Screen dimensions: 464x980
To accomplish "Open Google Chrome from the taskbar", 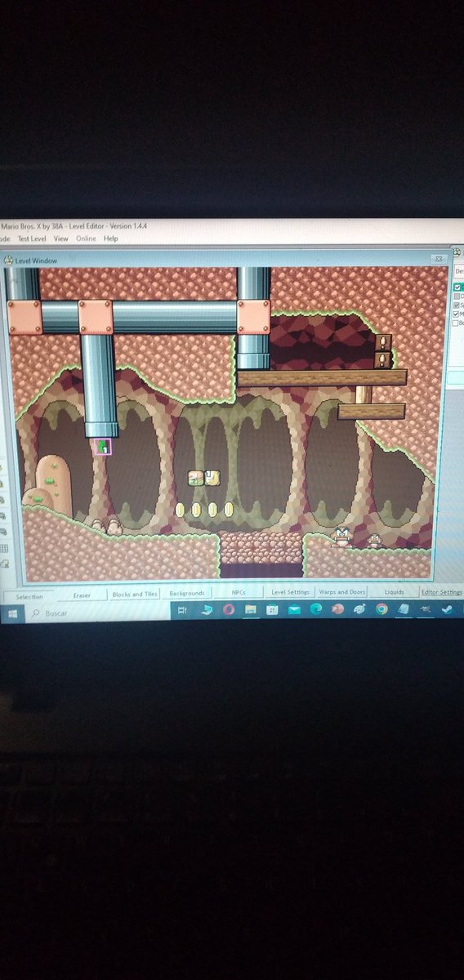I will tap(381, 609).
